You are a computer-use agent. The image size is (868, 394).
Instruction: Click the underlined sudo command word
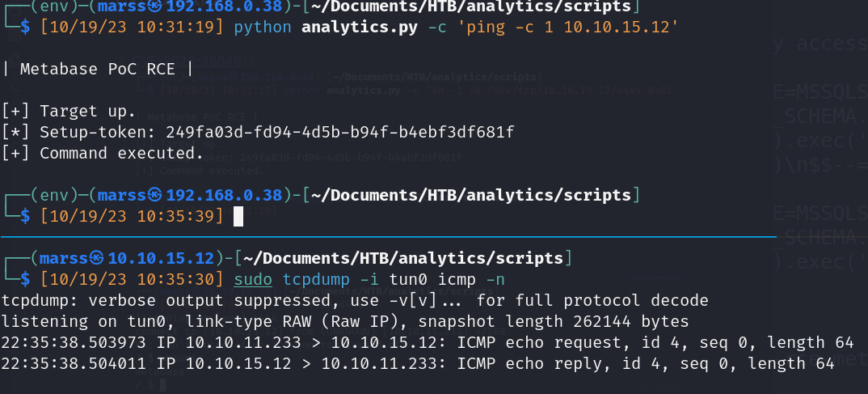(252, 280)
